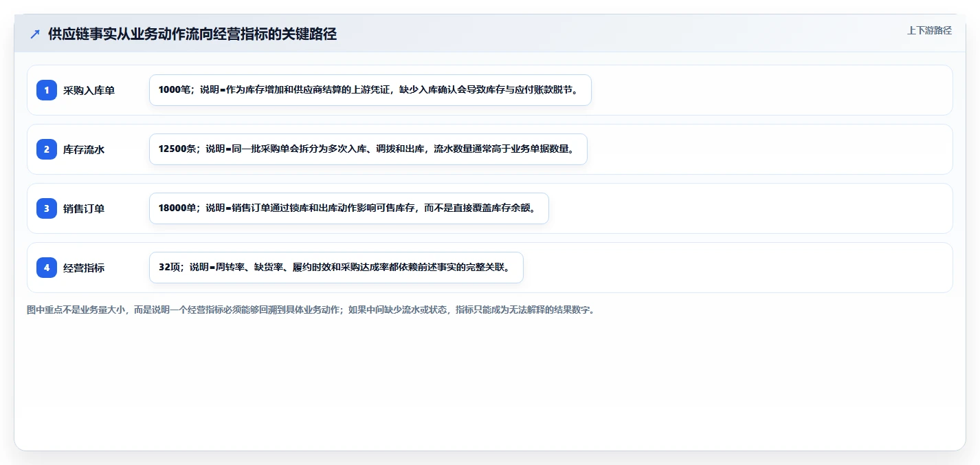
Task: Open the 1000笔 description box
Action: [x=370, y=90]
